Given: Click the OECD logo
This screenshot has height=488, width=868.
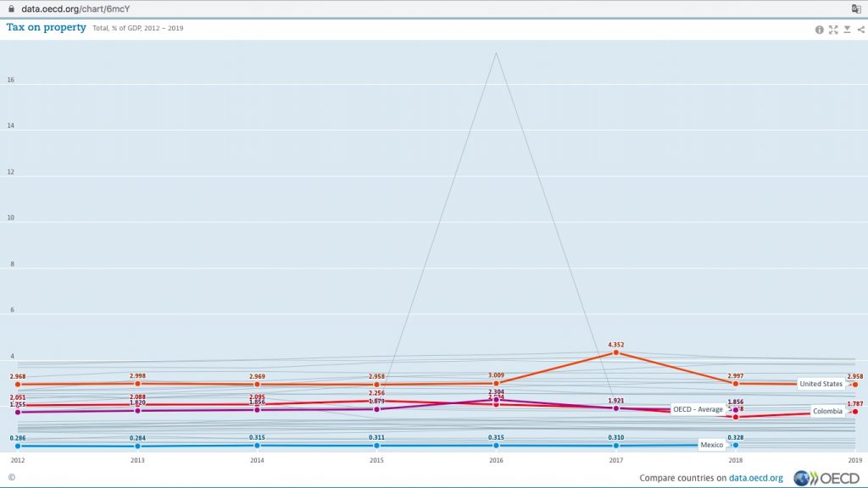Looking at the screenshot, I should (x=826, y=478).
